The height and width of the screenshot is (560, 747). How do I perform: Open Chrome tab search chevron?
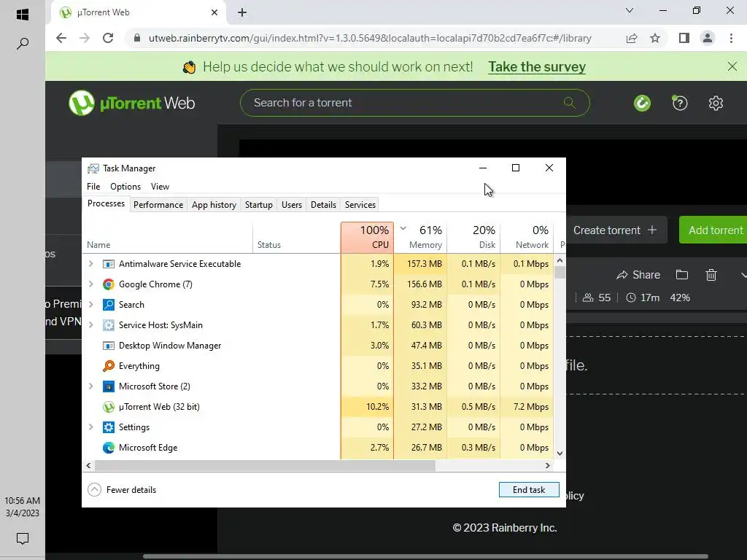[630, 10]
